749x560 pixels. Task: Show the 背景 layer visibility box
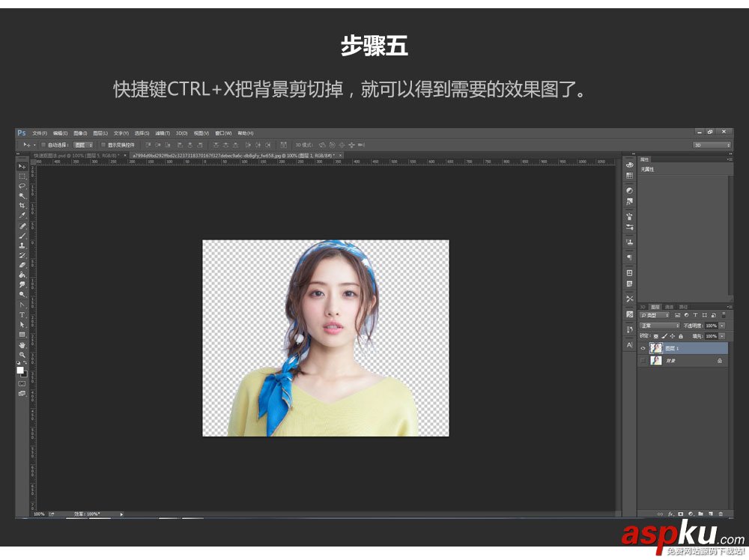pos(643,361)
